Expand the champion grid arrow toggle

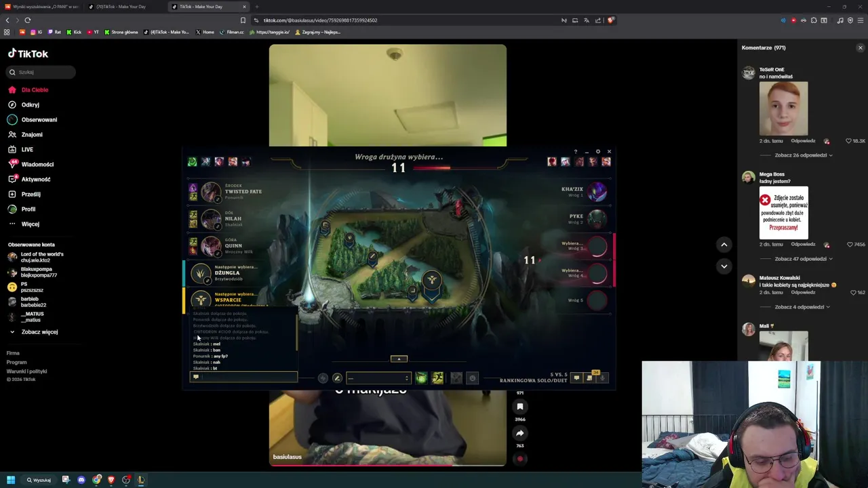(399, 359)
